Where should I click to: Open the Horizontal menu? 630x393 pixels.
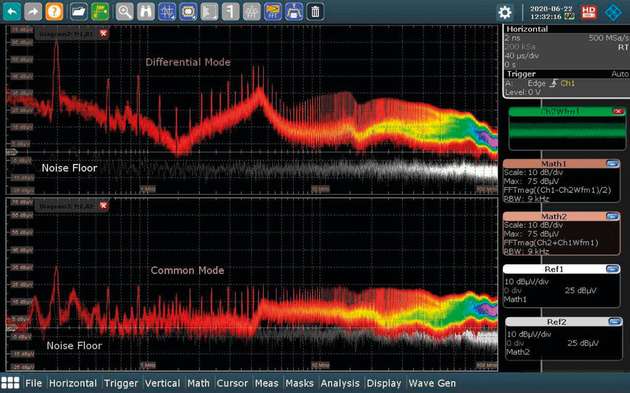pos(73,383)
